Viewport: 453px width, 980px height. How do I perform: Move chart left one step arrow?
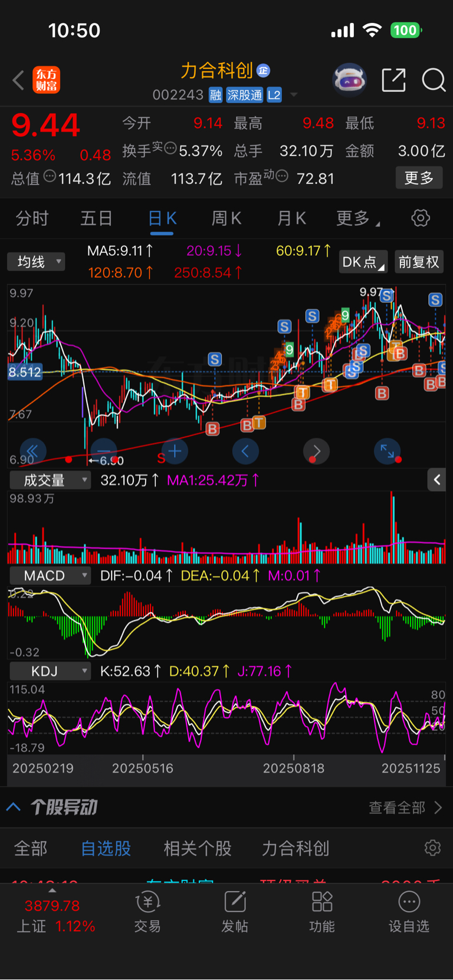click(x=245, y=452)
